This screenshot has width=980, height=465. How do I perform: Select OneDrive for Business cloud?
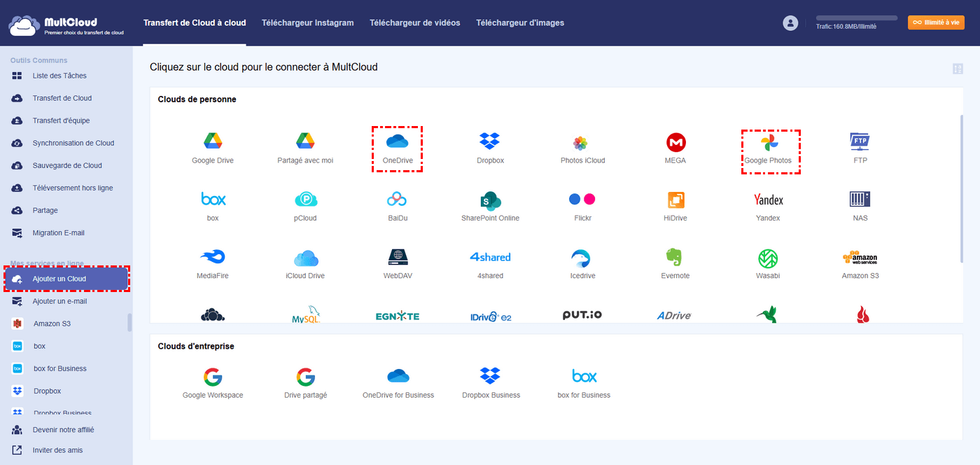[x=398, y=376]
